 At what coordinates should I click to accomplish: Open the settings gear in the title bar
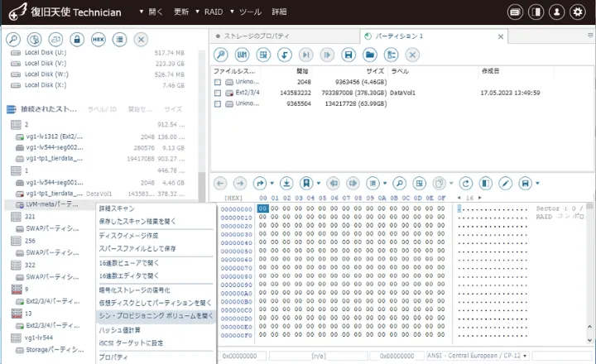(578, 12)
